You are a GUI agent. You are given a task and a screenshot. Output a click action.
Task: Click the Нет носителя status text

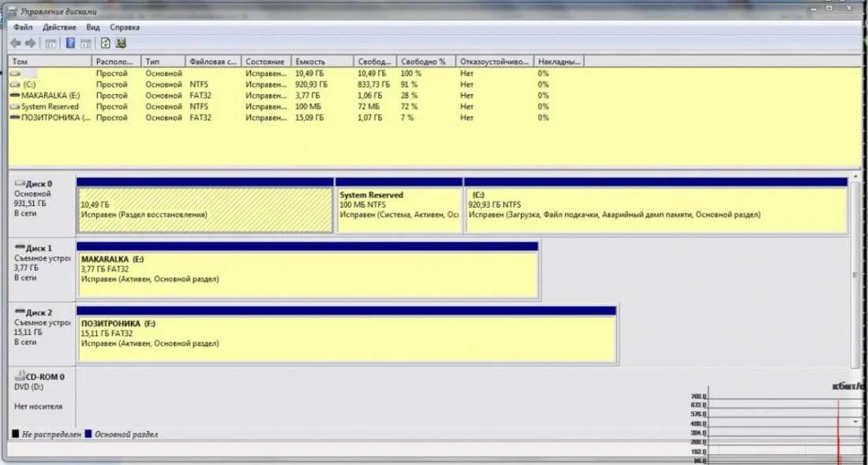(x=38, y=407)
